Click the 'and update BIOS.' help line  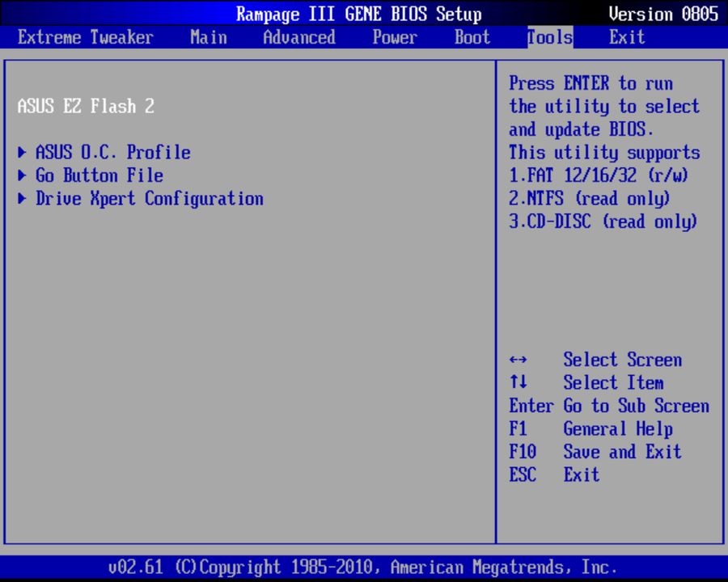(x=581, y=129)
